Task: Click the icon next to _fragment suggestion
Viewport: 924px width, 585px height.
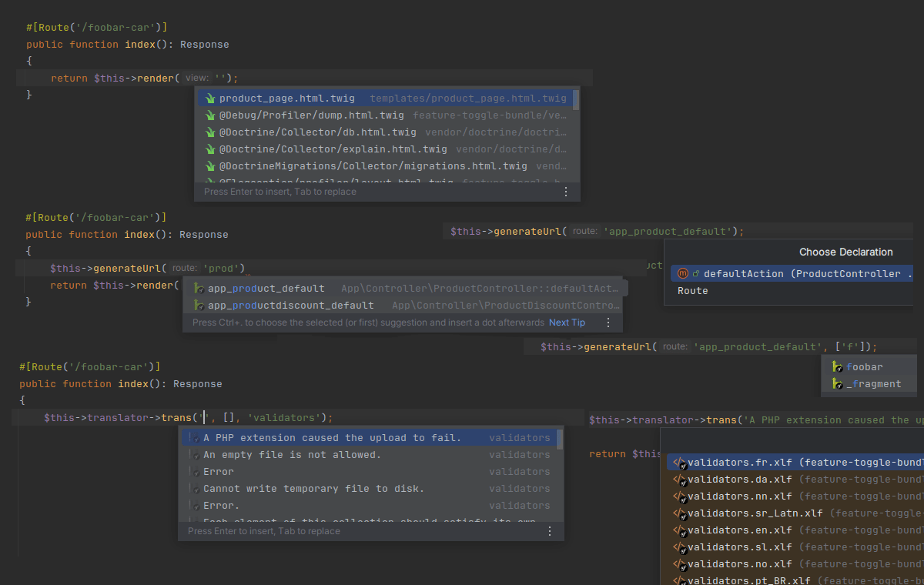Action: pos(837,384)
